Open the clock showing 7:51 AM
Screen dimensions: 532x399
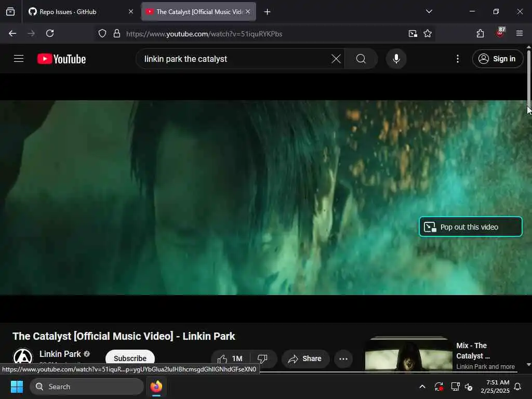pos(495,387)
